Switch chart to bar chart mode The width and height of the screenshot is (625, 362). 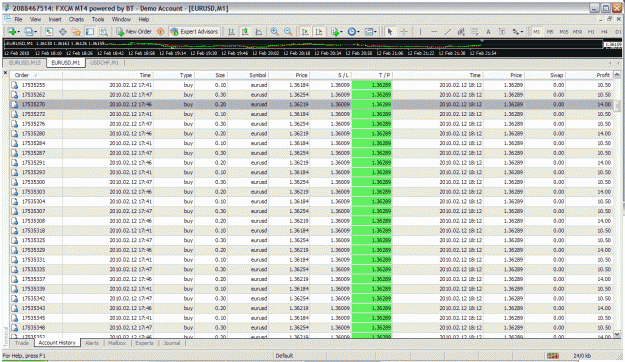(231, 31)
